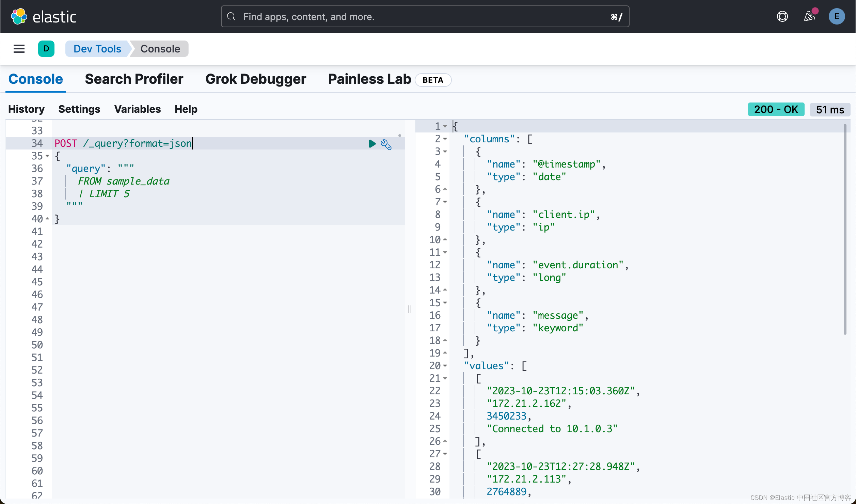
Task: Fold the first values row at line 21
Action: [445, 378]
